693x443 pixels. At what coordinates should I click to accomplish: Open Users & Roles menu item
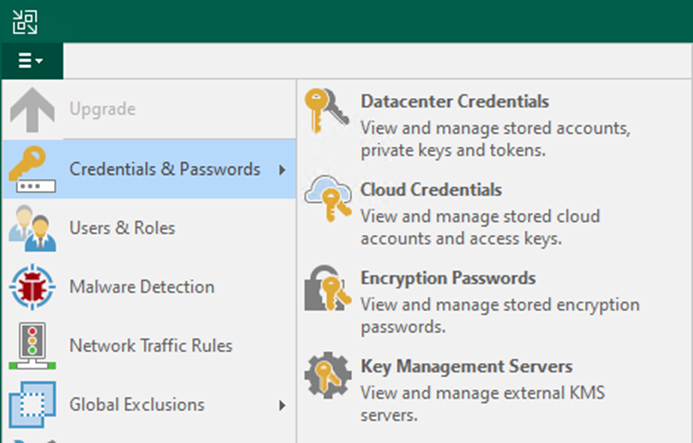pos(149,228)
